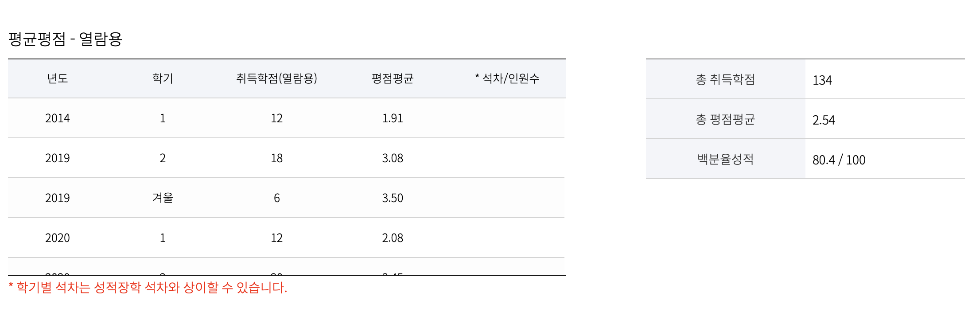
Task: Click the 2014 year cell
Action: pos(58,118)
